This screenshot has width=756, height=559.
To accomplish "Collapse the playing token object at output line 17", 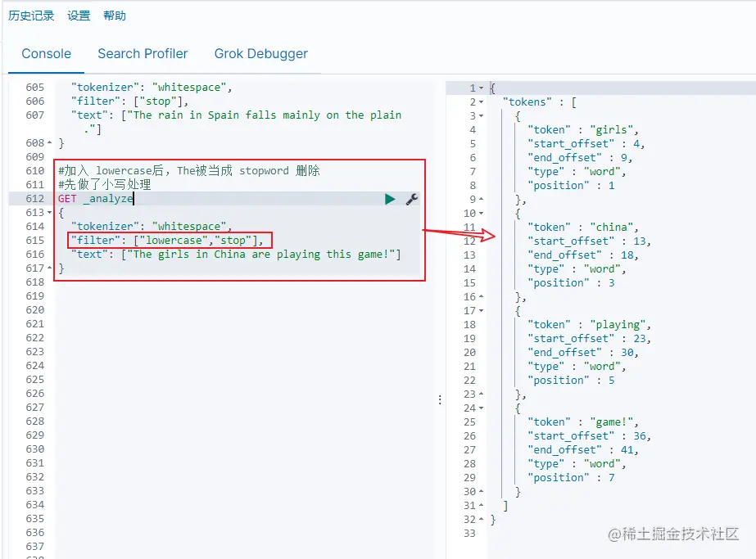I will [x=481, y=311].
